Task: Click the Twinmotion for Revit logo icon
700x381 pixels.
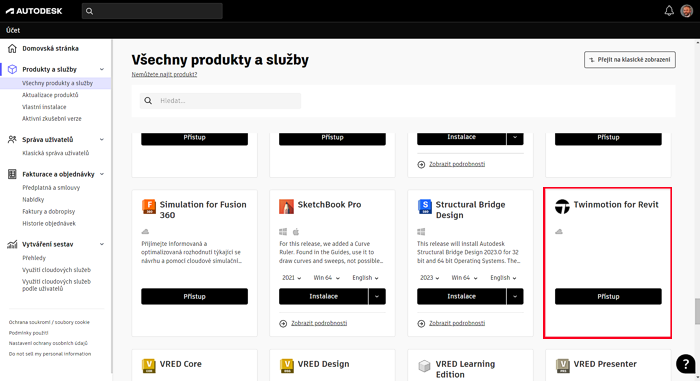Action: (x=562, y=206)
